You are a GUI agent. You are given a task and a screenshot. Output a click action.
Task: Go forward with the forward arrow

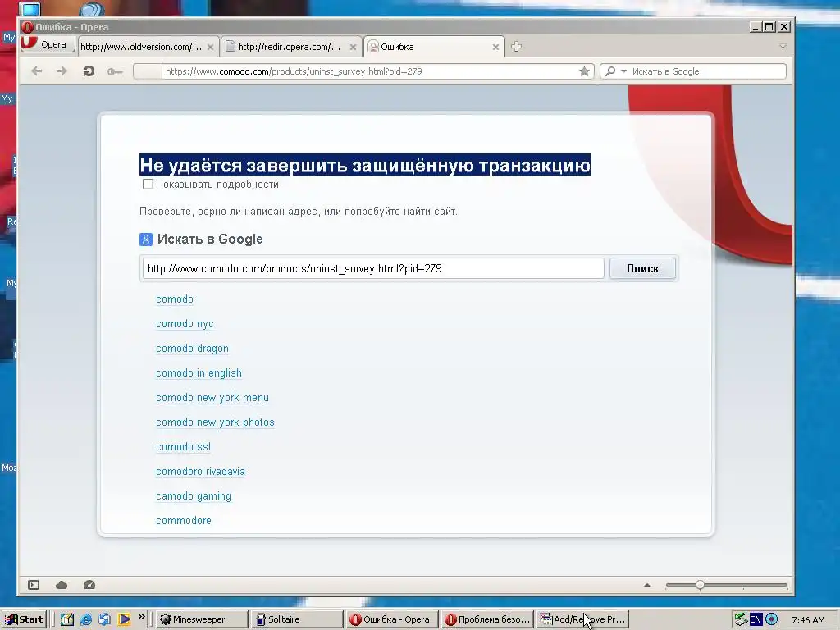[x=62, y=71]
